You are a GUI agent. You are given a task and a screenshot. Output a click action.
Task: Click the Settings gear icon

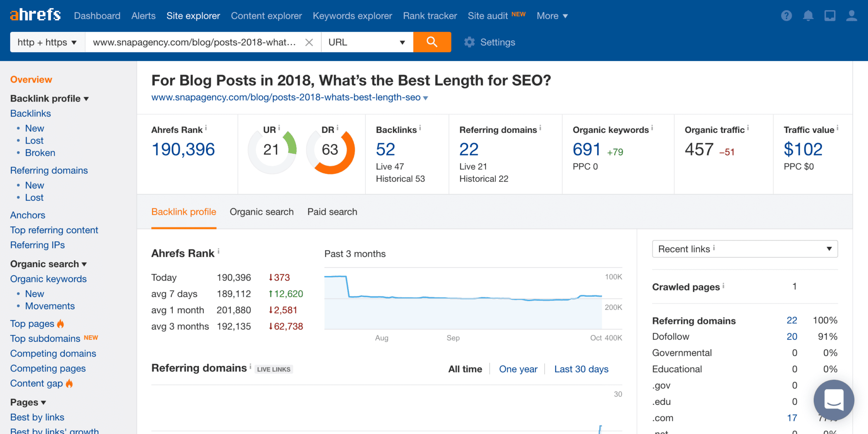(469, 42)
